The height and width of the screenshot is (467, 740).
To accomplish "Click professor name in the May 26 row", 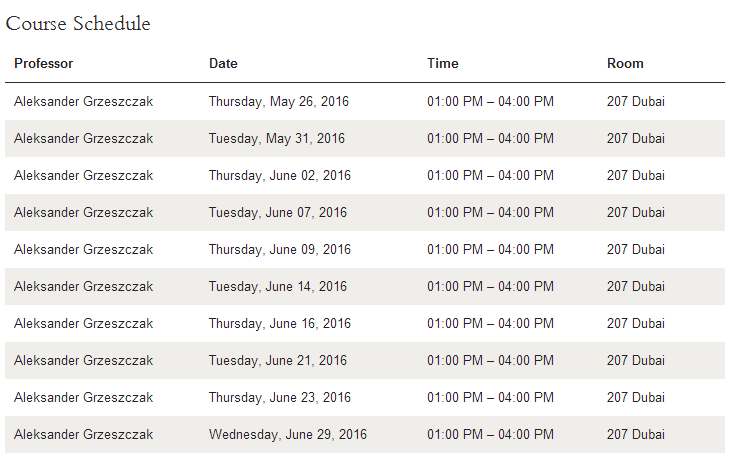I will click(84, 101).
